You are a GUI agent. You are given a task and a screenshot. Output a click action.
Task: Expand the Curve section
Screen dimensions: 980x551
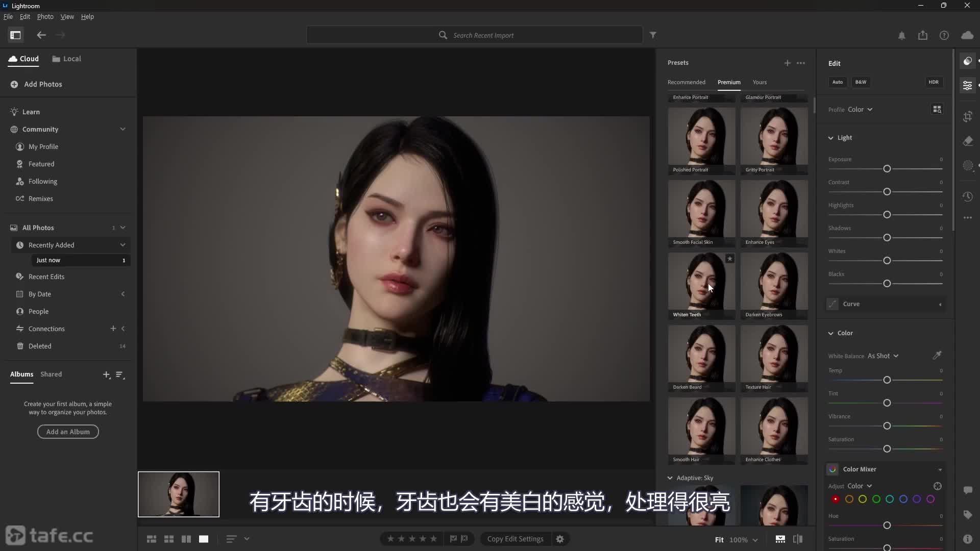[x=939, y=305]
